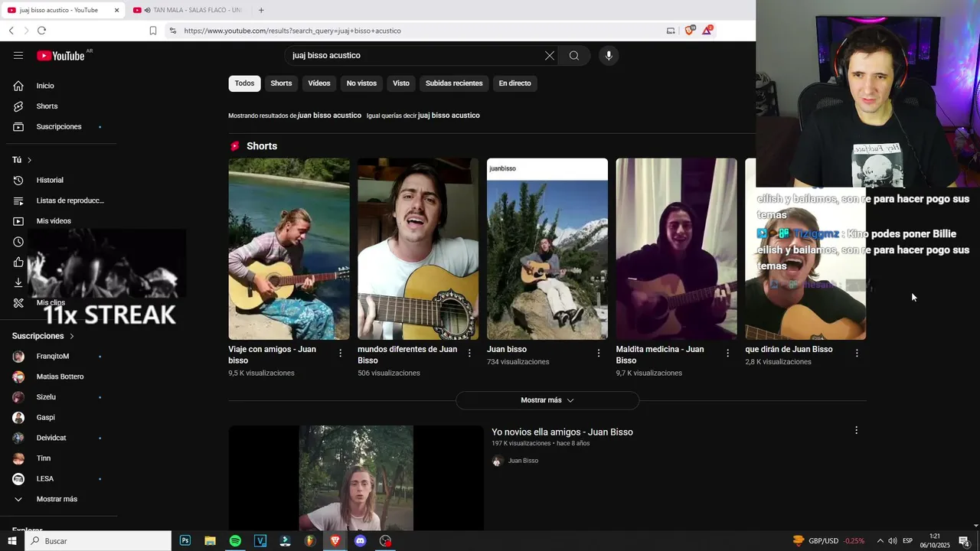Open the Viaje con amigos short thumbnail
Image resolution: width=980 pixels, height=551 pixels.
pos(289,249)
